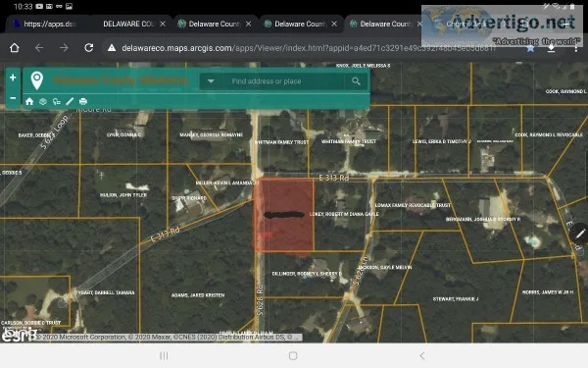Click the CARLSON, BOBBIE D TRUST label
588x368 pixels.
pos(30,323)
